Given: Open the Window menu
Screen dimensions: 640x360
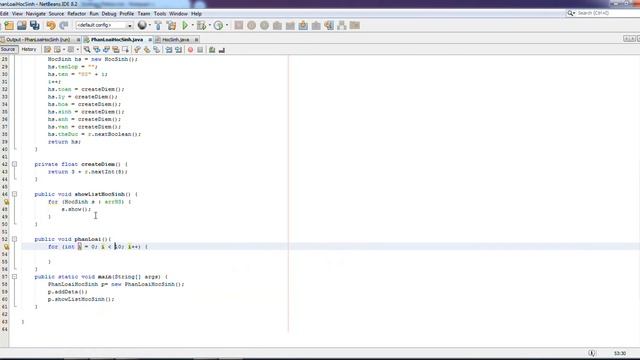Looking at the screenshot, I should point(178,13).
